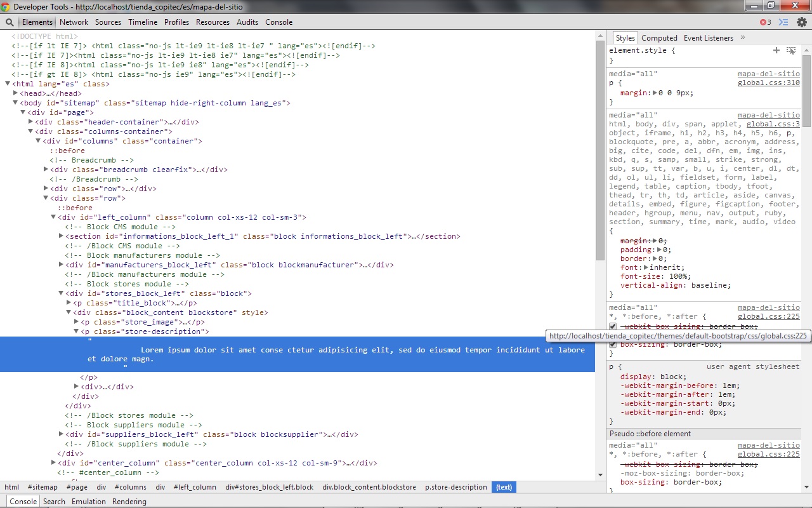Screen dimensions: 812x508
Task: Click the magnifier inspect element icon
Action: tap(10, 22)
